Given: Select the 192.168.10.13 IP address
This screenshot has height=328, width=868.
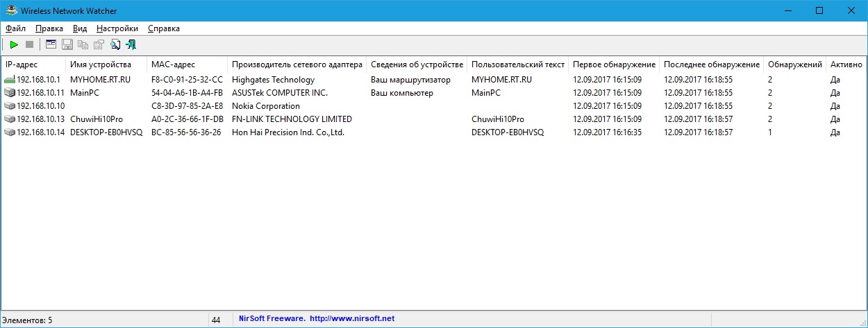Looking at the screenshot, I should click(x=41, y=119).
